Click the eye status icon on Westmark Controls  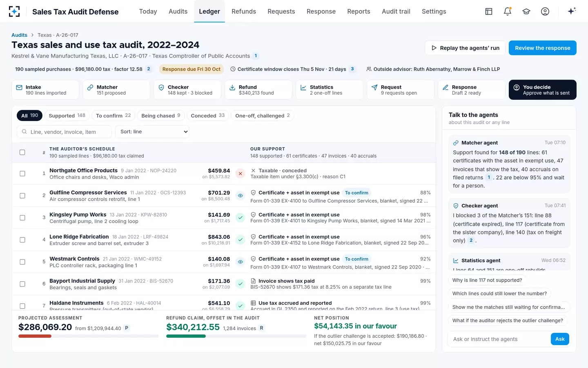241,262
